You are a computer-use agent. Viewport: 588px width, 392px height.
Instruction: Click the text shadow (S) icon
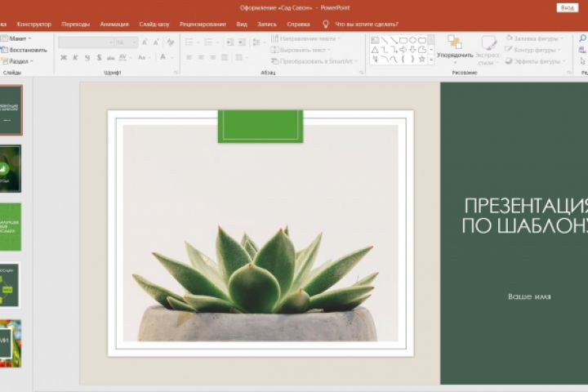click(x=99, y=58)
